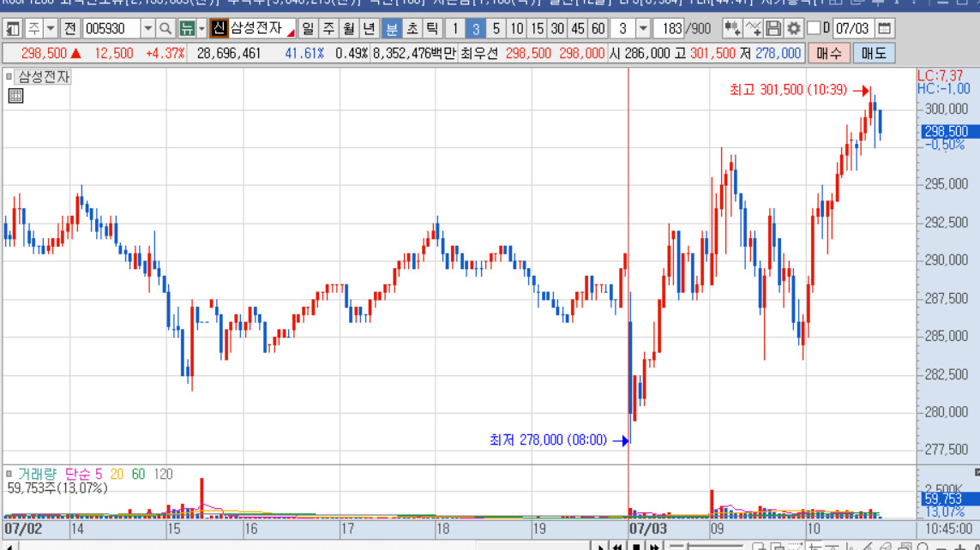Select the 30-minute interval
The width and height of the screenshot is (980, 550).
557,29
